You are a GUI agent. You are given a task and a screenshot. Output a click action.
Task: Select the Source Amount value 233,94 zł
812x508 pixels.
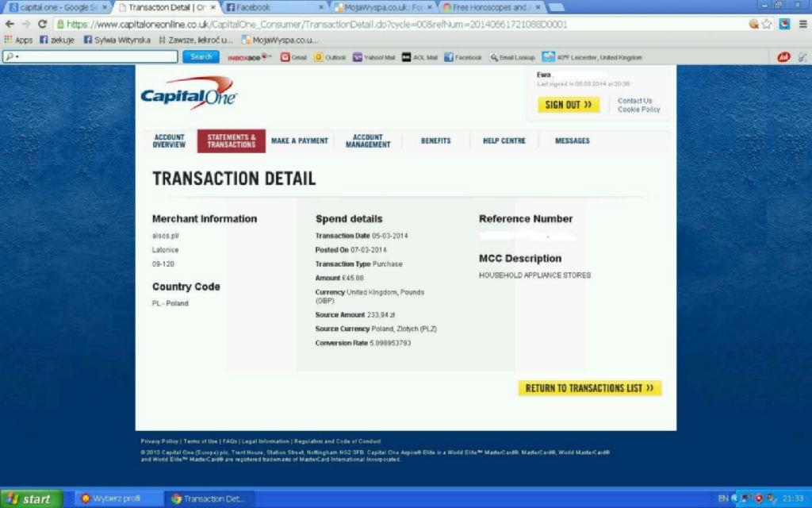pos(381,315)
